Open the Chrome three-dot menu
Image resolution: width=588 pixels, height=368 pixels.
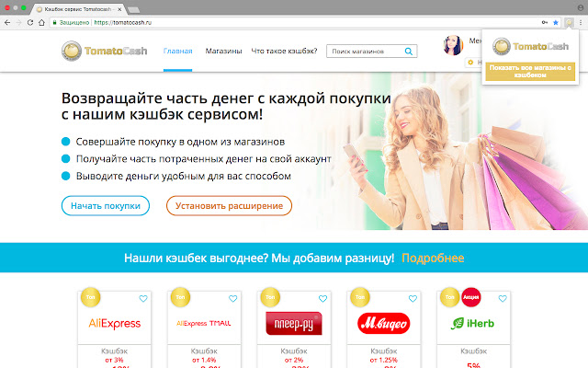(581, 22)
